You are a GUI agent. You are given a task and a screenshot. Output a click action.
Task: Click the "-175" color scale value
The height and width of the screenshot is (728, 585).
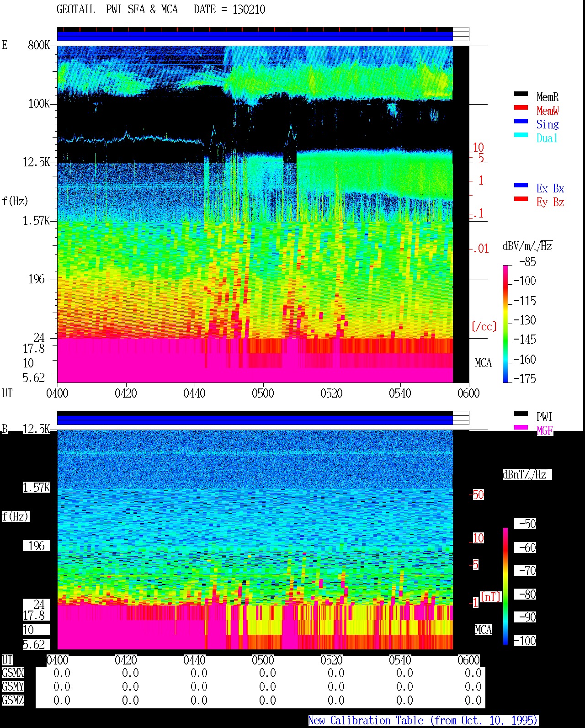tap(525, 378)
